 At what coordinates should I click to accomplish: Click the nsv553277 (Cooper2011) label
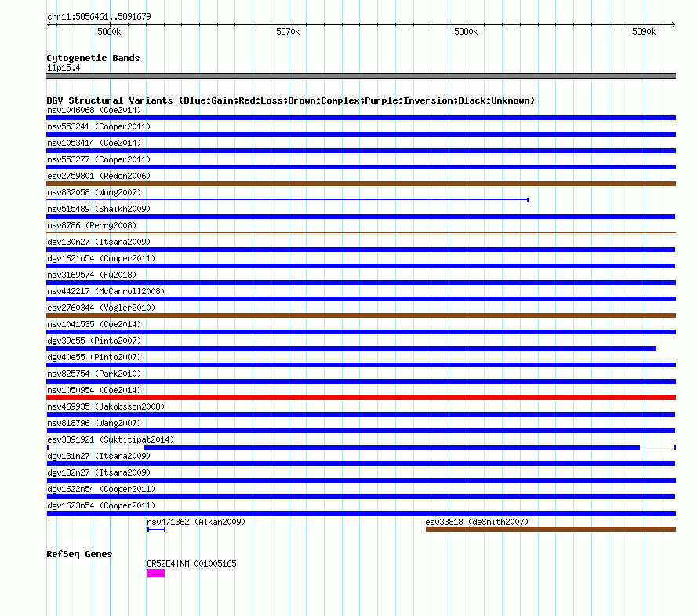point(99,159)
